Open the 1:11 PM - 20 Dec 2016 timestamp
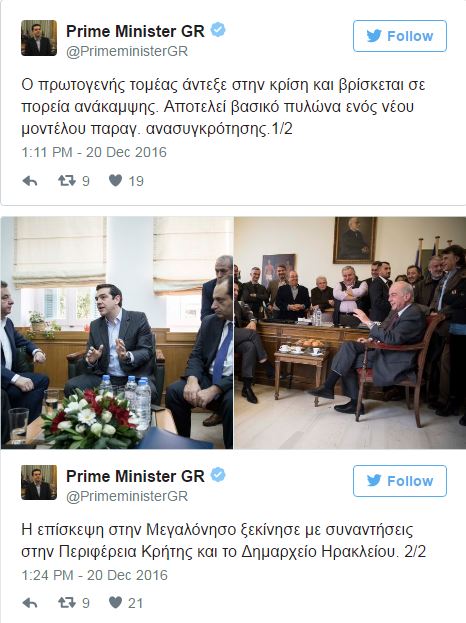This screenshot has height=623, width=466. pos(94,153)
